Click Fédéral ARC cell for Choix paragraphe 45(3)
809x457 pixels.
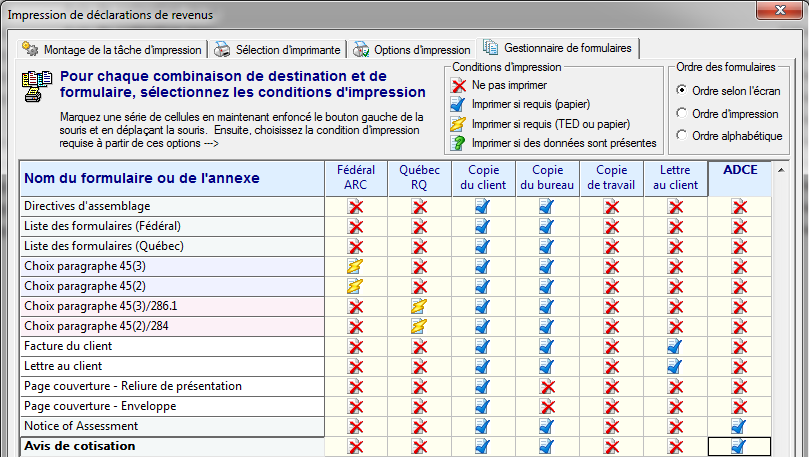coord(355,266)
